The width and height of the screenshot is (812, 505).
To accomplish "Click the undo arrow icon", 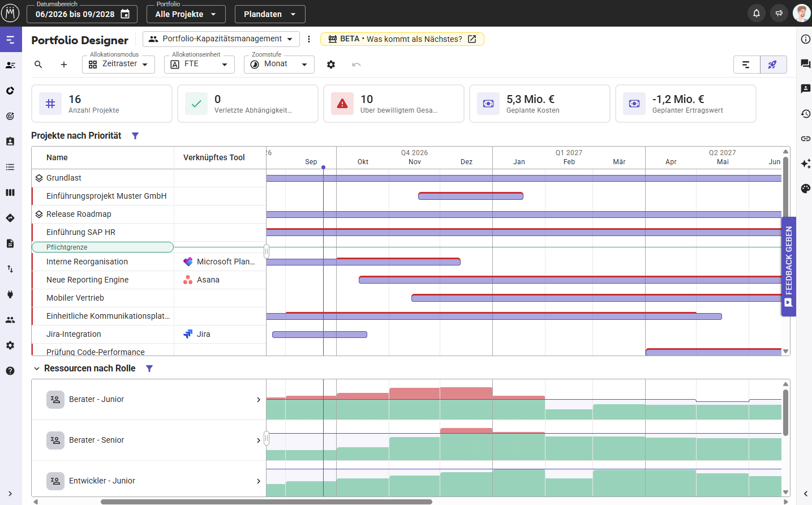I will [x=356, y=65].
